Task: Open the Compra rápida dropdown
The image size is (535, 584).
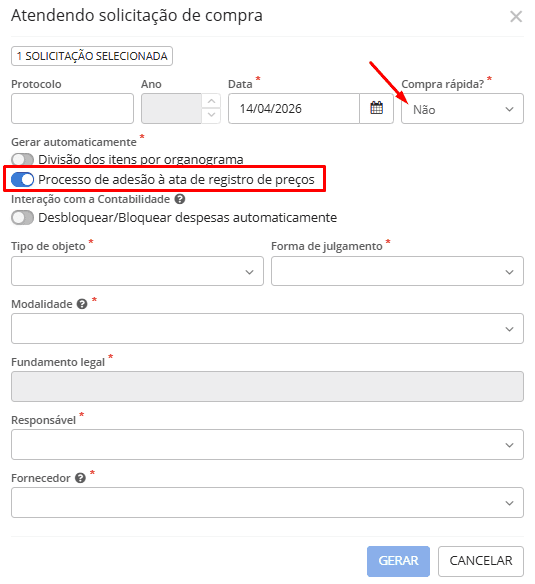Action: [x=462, y=109]
